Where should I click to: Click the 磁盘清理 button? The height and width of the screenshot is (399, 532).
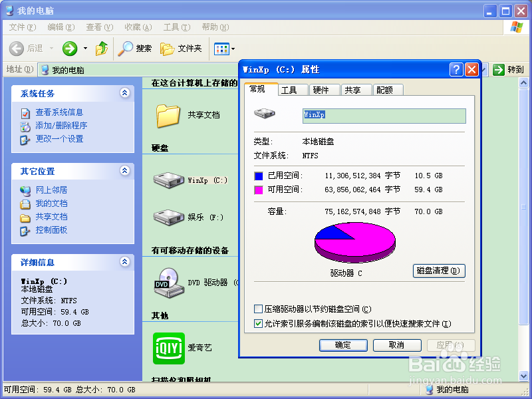click(x=438, y=271)
